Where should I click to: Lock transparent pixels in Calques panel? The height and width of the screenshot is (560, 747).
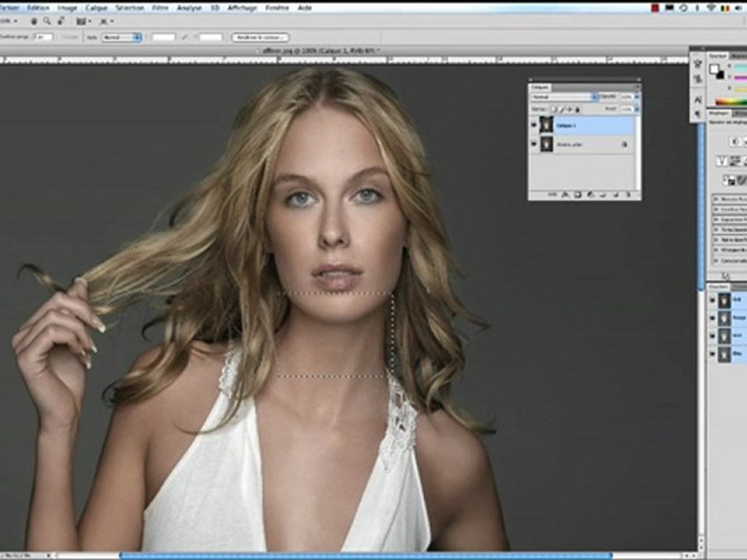(554, 110)
